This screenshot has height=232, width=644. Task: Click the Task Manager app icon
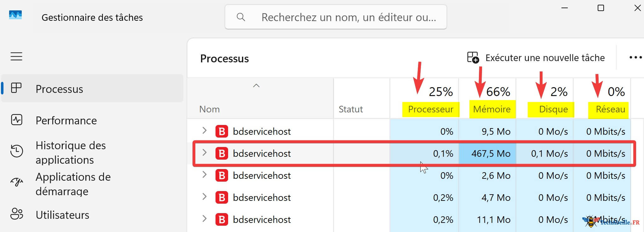pos(15,15)
